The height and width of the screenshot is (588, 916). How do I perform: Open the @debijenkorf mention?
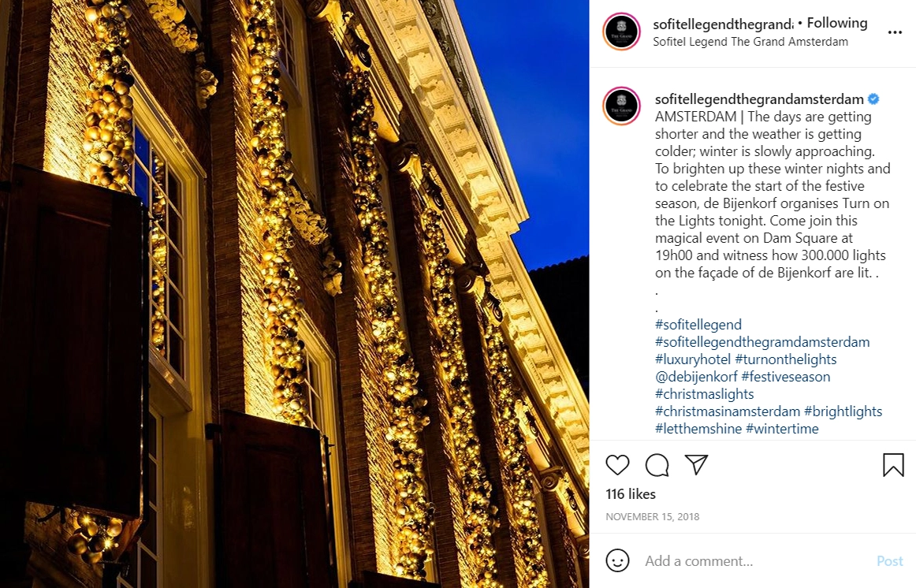tap(696, 377)
